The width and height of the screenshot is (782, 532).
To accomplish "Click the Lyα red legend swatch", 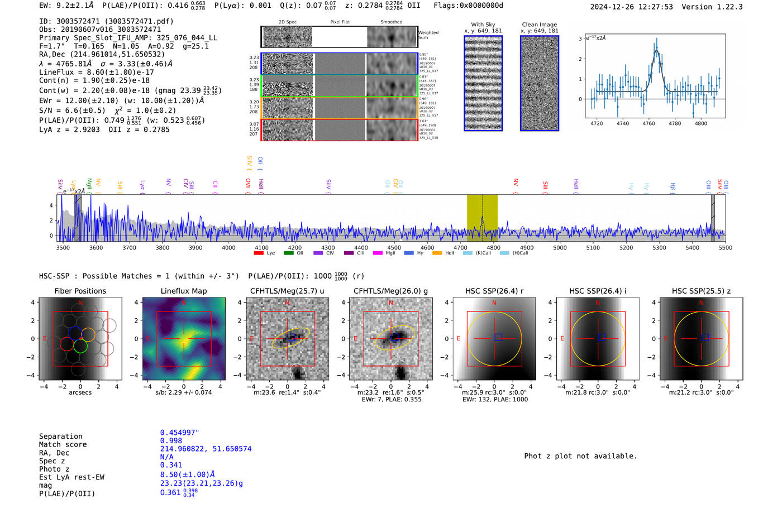I will click(x=259, y=253).
